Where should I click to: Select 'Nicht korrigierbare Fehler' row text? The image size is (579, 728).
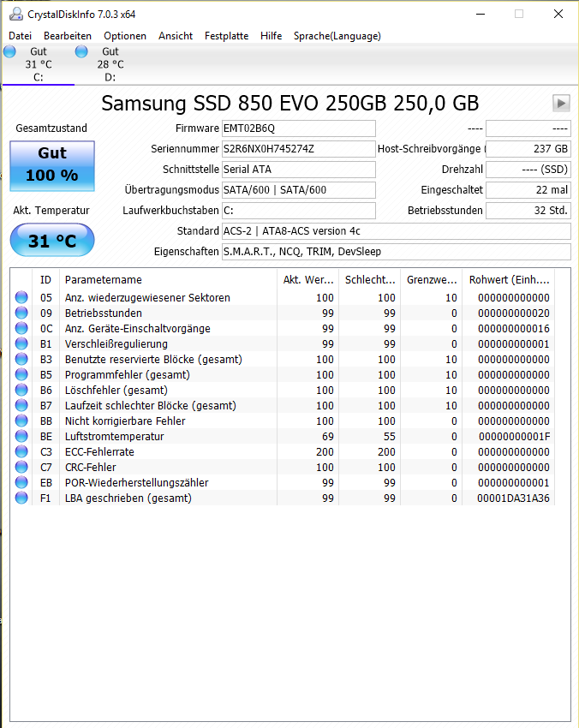click(125, 421)
